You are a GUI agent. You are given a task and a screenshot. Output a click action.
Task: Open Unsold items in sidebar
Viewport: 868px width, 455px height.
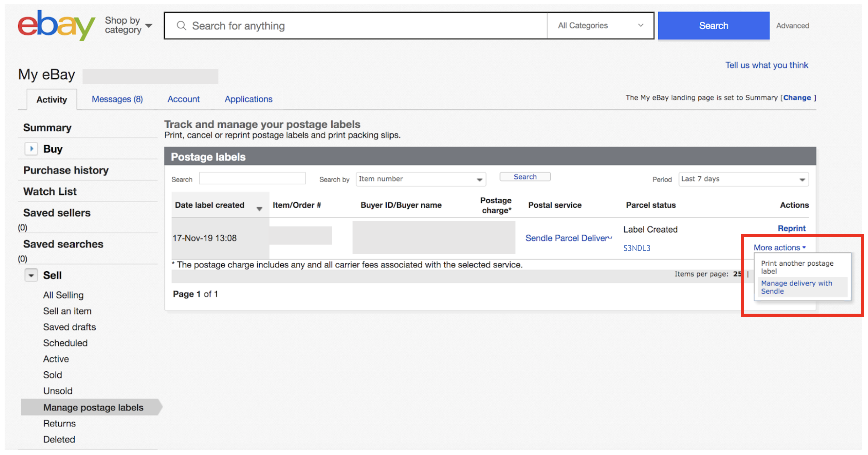point(58,391)
